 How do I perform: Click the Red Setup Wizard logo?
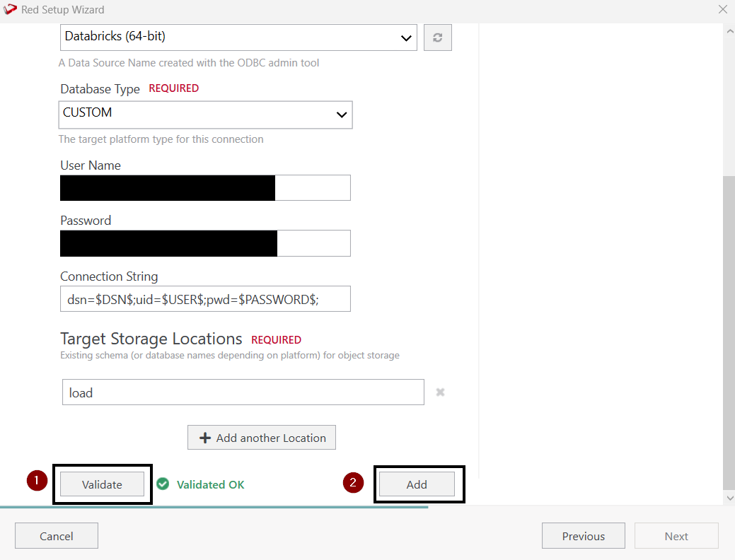(x=11, y=10)
